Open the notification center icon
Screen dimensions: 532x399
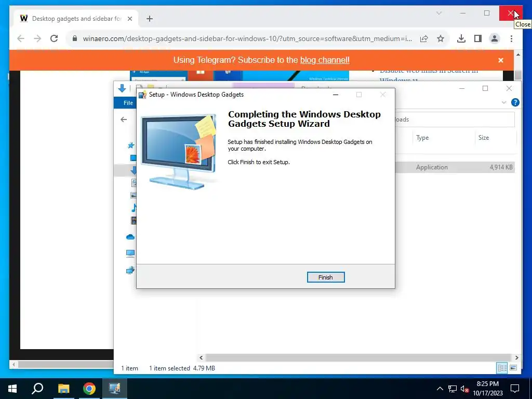[x=515, y=389]
